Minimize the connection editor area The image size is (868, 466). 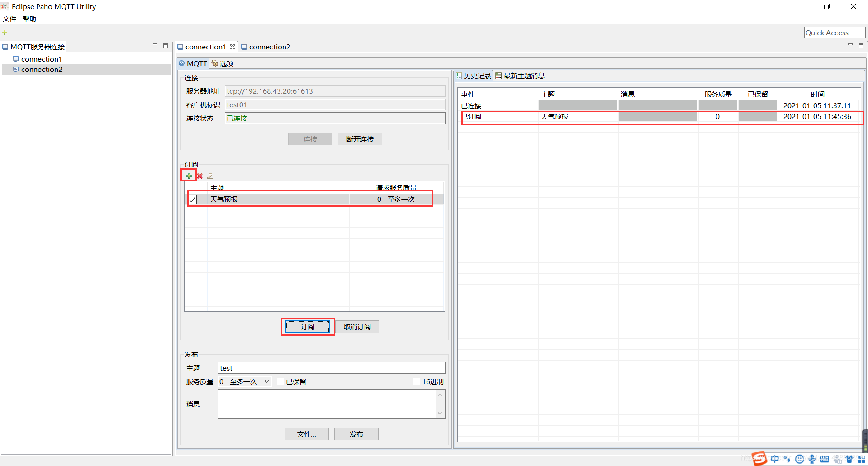coord(850,46)
